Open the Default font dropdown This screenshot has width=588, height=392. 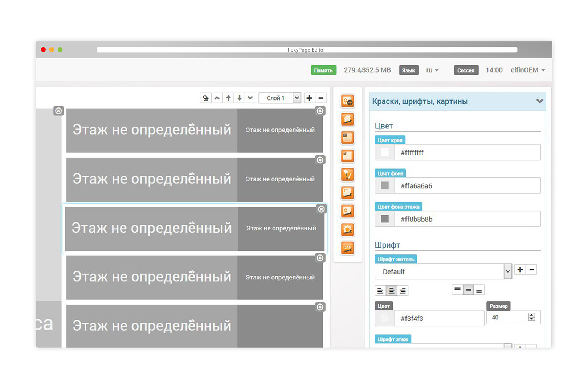443,271
